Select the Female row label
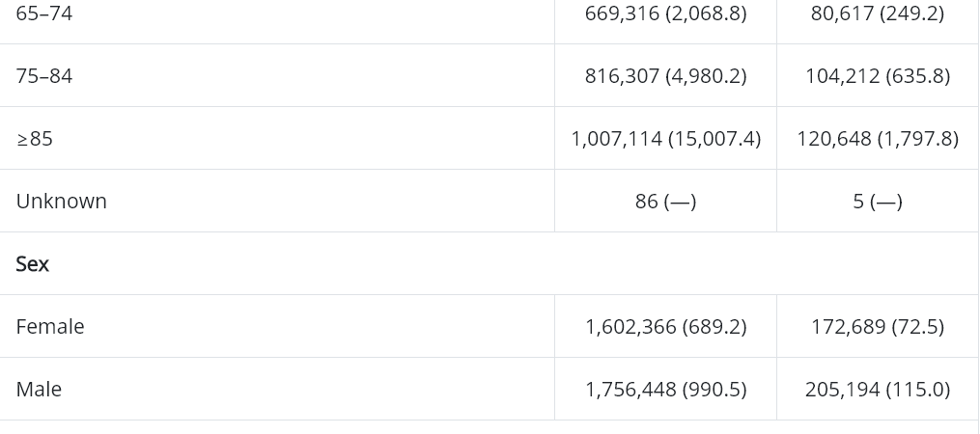 (50, 326)
